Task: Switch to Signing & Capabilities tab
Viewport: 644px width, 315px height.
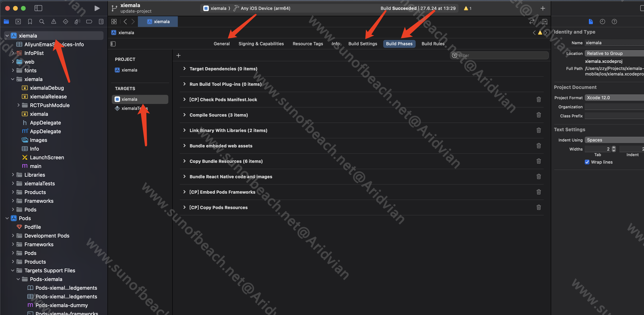Action: (261, 44)
